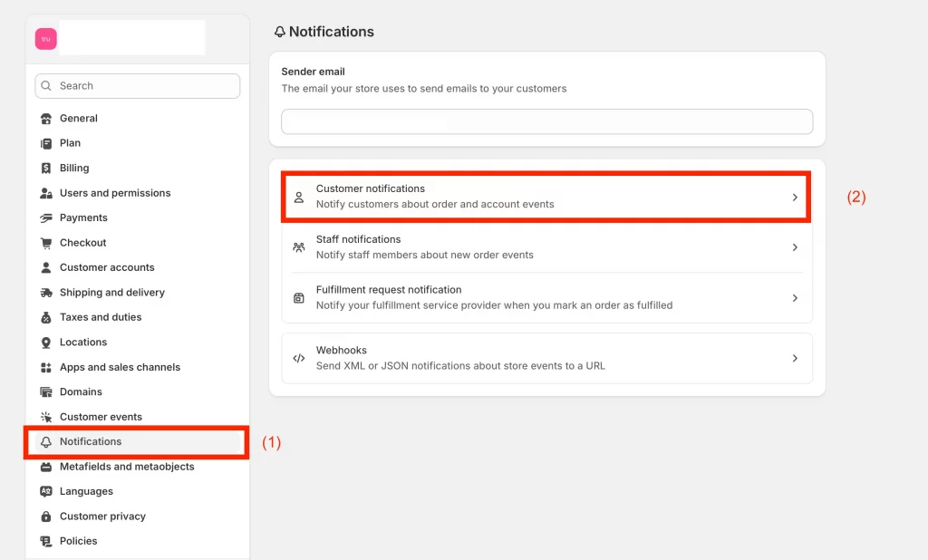The height and width of the screenshot is (560, 928).
Task: Click the Customer accounts person icon
Action: tap(46, 267)
